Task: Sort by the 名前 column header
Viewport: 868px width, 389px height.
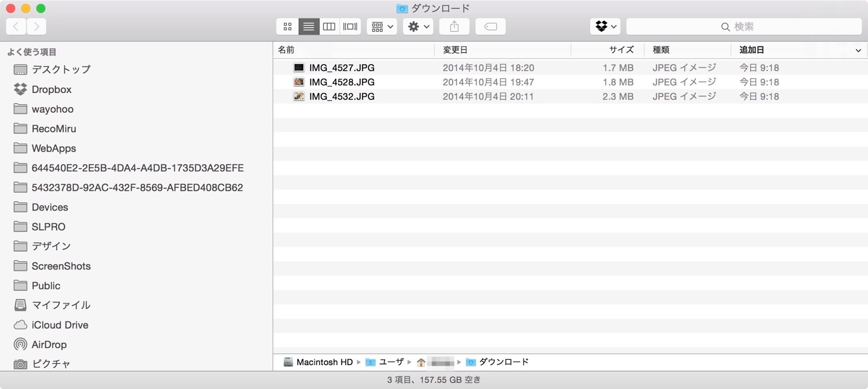Action: click(354, 50)
